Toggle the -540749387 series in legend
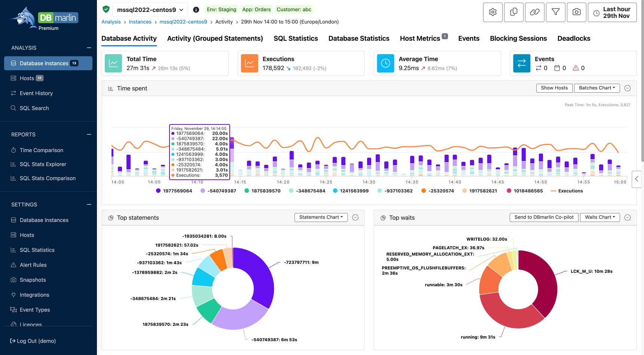The height and width of the screenshot is (355, 644). tap(219, 191)
